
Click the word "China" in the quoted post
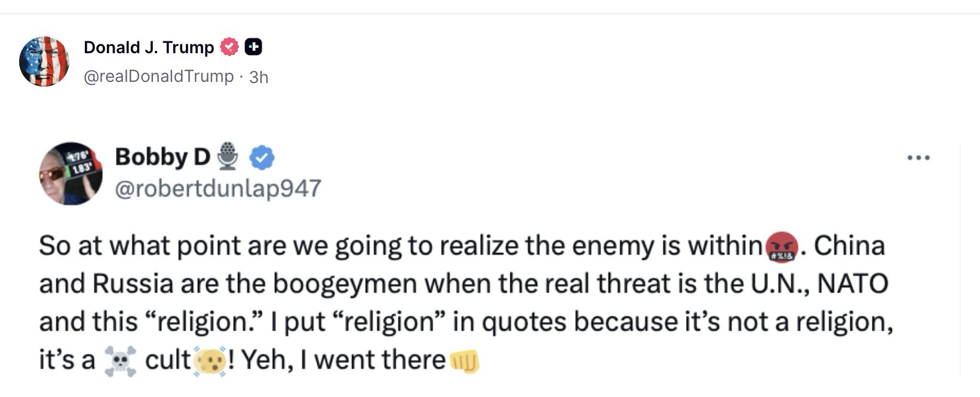tap(849, 246)
